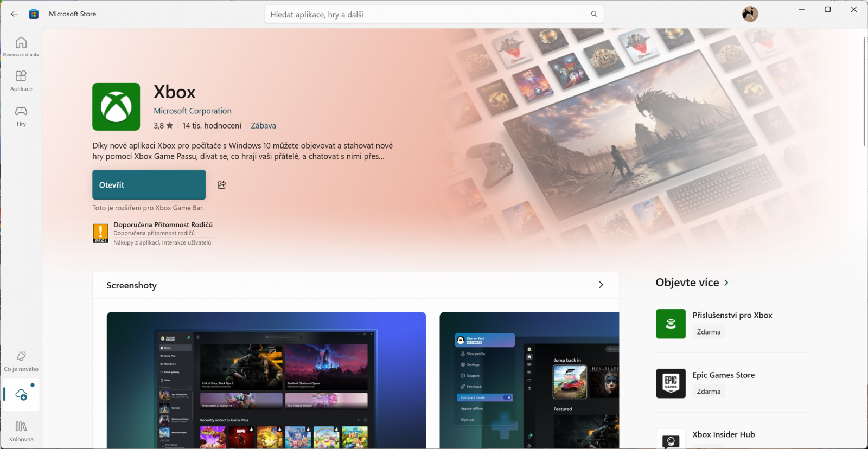
Task: Open Microsoft Corporation publisher link
Action: [193, 111]
